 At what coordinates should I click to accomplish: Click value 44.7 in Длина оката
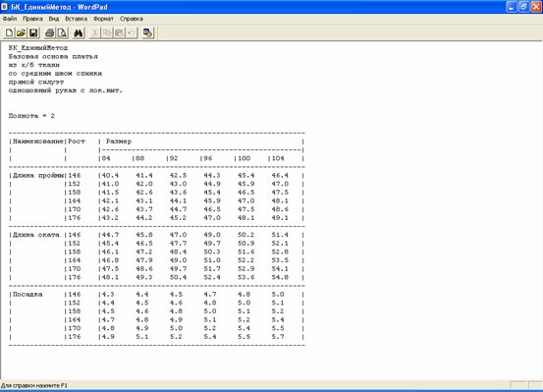(110, 235)
